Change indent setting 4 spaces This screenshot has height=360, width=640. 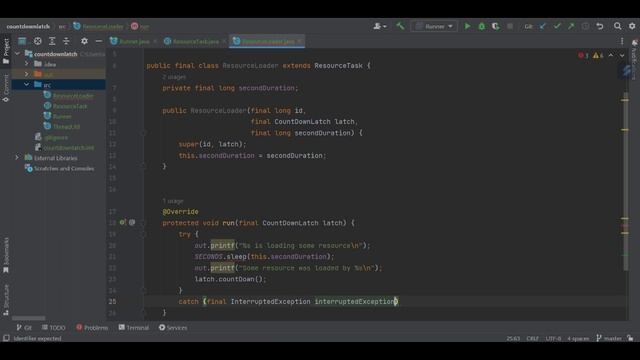(x=578, y=338)
